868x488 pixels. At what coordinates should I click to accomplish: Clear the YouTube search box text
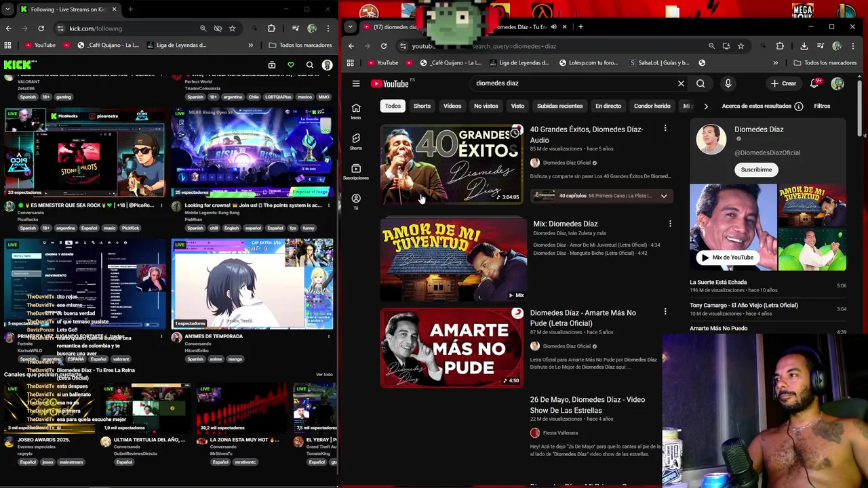[x=681, y=83]
